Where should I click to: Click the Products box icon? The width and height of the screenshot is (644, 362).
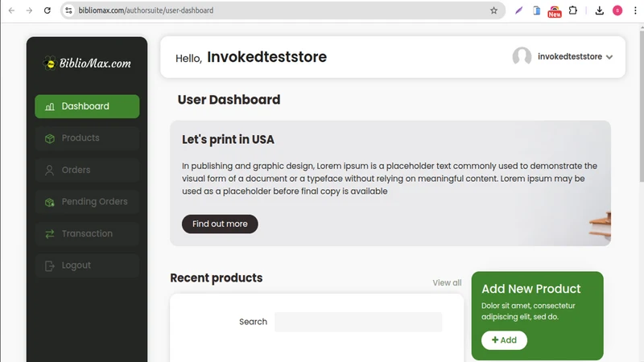[50, 138]
